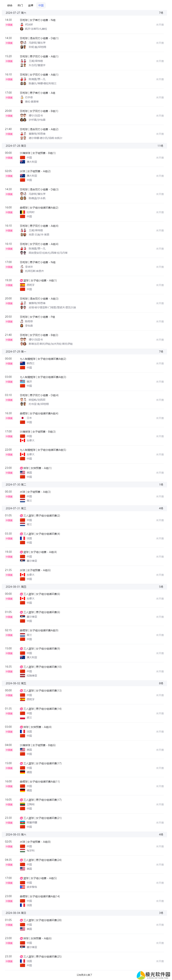Click 中国赛 tag on 女排预赛 A组(6) match
Image resolution: width=172 pixels, height=980 pixels.
click(x=9, y=943)
